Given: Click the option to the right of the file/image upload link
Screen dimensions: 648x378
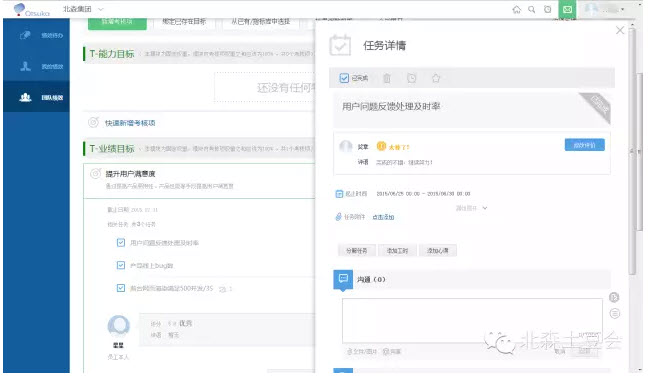Looking at the screenshot, I should point(392,352).
